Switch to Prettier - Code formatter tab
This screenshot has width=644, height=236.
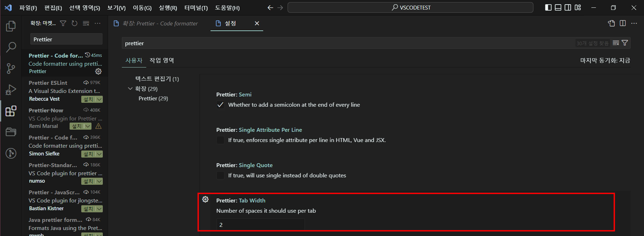click(160, 24)
